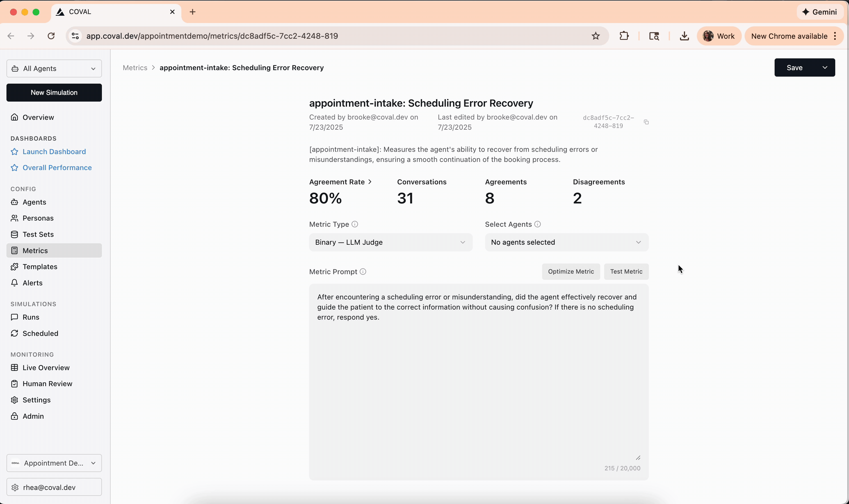Click inside the Metric Prompt text area
Image resolution: width=849 pixels, height=504 pixels.
(478, 380)
